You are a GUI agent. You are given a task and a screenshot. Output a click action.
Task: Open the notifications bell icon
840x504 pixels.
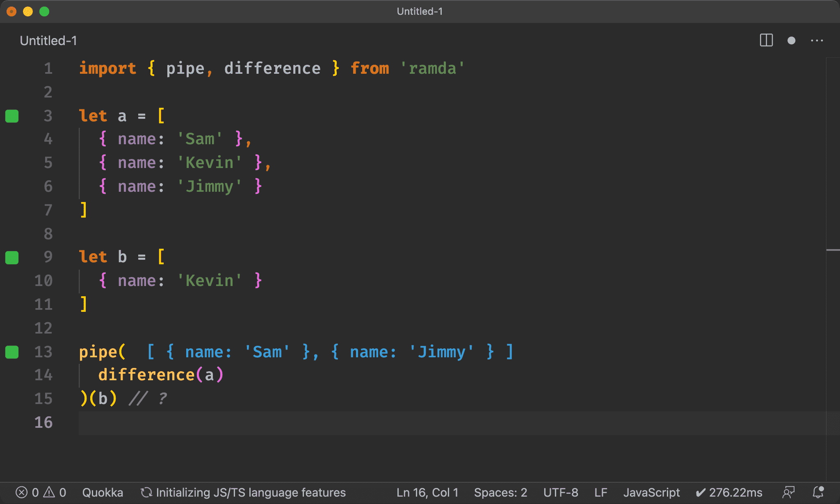pos(818,492)
